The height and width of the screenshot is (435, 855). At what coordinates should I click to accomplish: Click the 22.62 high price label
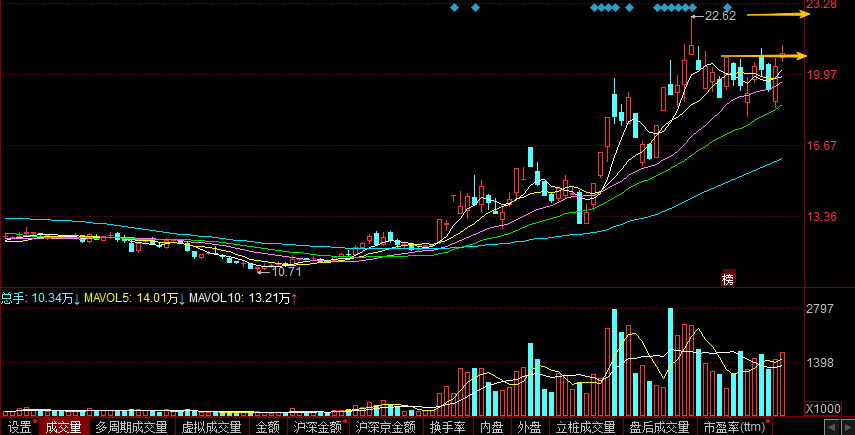tap(720, 16)
